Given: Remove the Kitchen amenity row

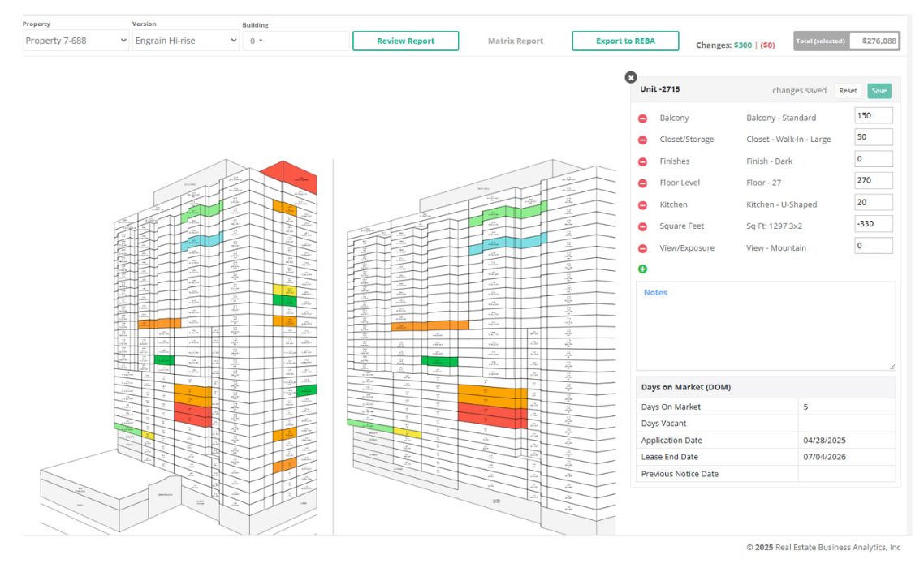Looking at the screenshot, I should [x=642, y=205].
